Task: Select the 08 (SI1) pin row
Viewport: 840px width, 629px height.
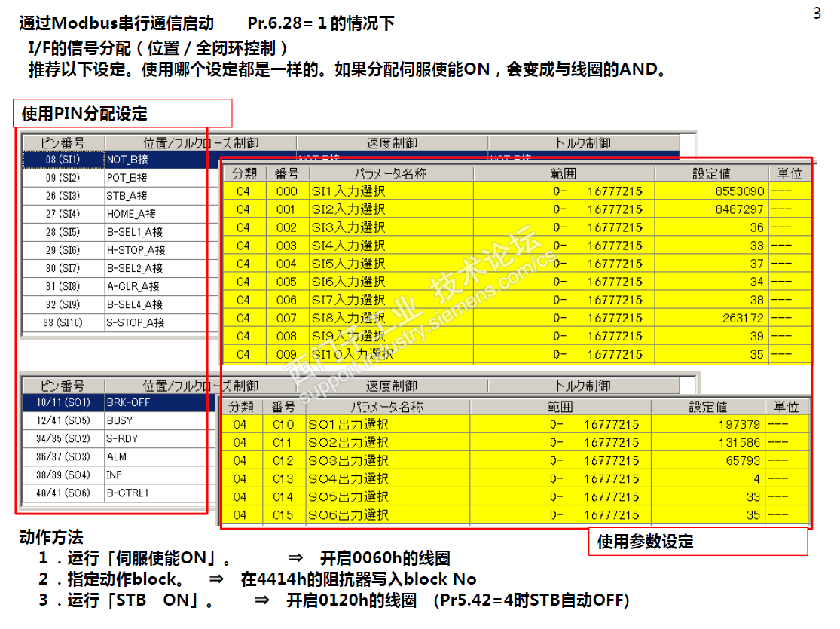Action: (63, 160)
